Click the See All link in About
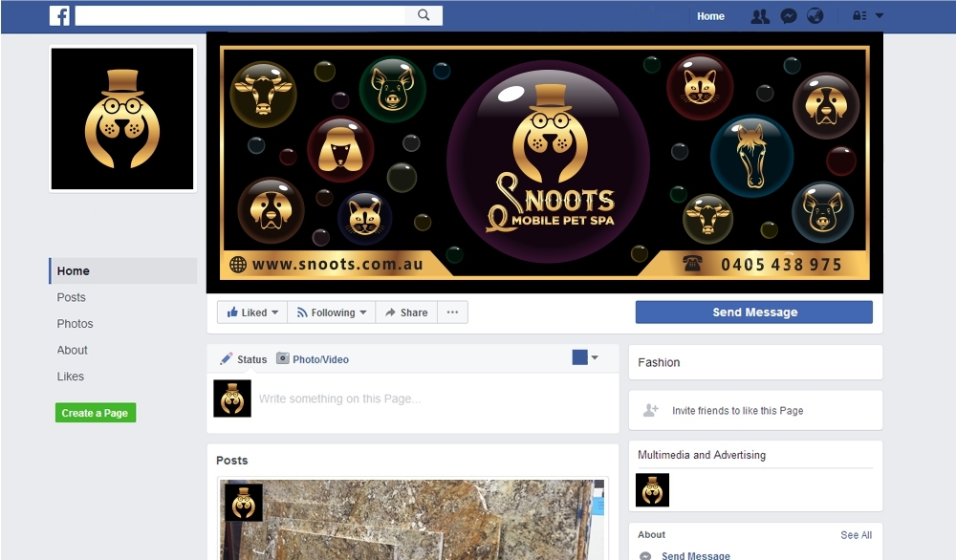 [856, 535]
